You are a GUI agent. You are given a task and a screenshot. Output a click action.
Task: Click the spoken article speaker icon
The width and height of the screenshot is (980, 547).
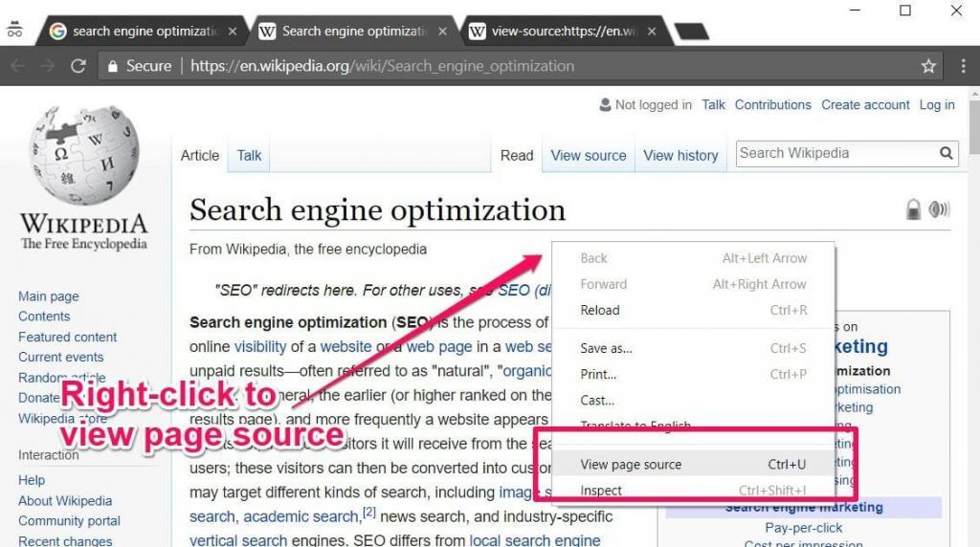[x=939, y=209]
